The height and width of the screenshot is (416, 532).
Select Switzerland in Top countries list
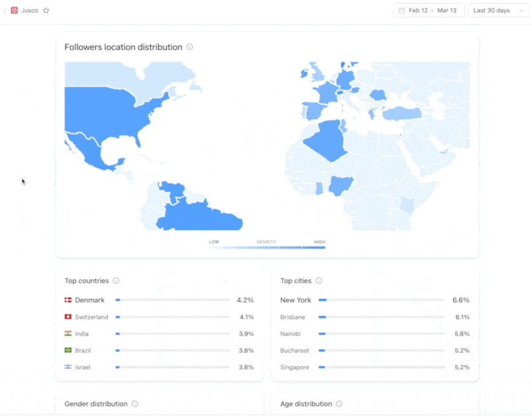pyautogui.click(x=91, y=317)
